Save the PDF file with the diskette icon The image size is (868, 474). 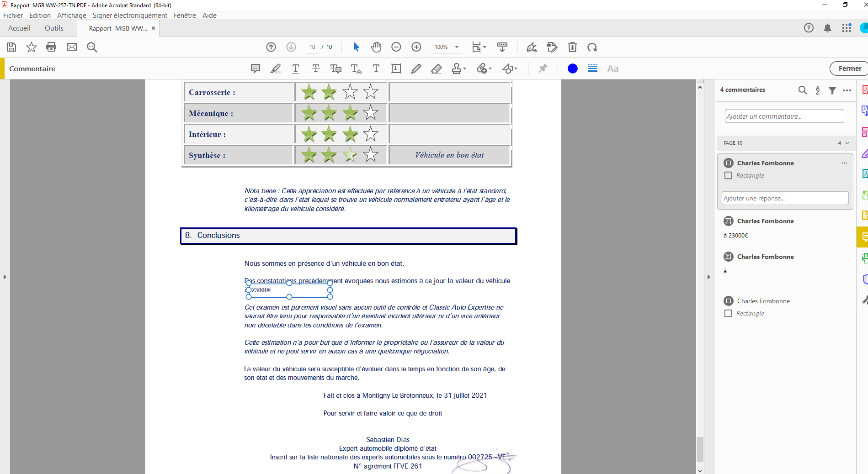(11, 47)
